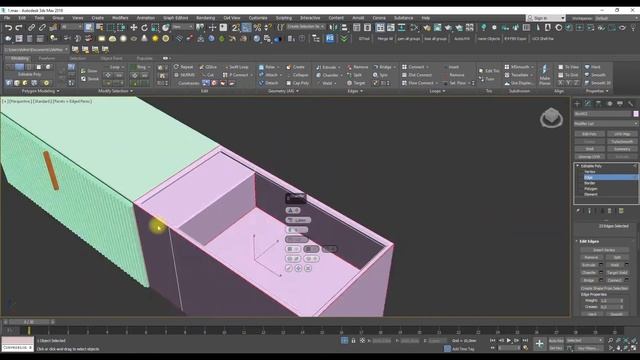Toggle the selection lock icon

pos(353,340)
